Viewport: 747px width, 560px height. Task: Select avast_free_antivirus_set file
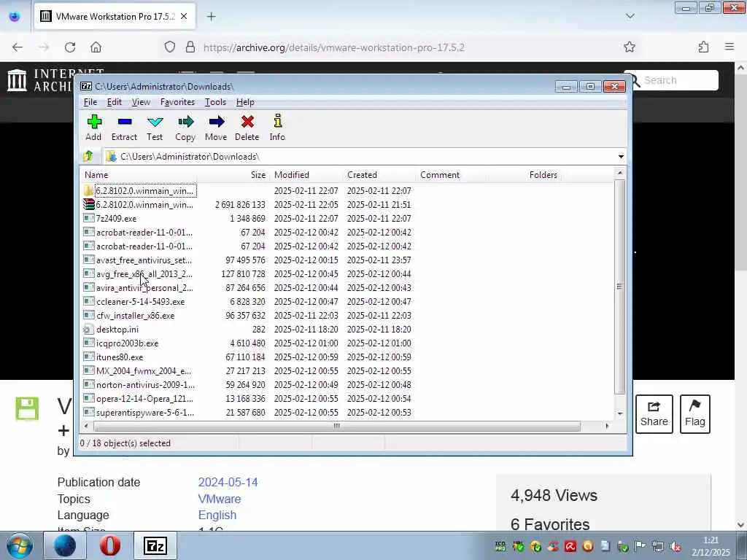tap(139, 260)
